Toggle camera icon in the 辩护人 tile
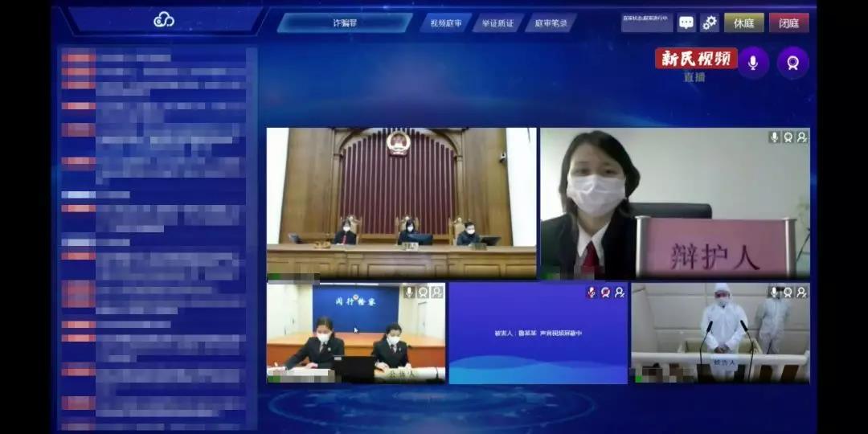This screenshot has height=434, width=868. coord(788,137)
